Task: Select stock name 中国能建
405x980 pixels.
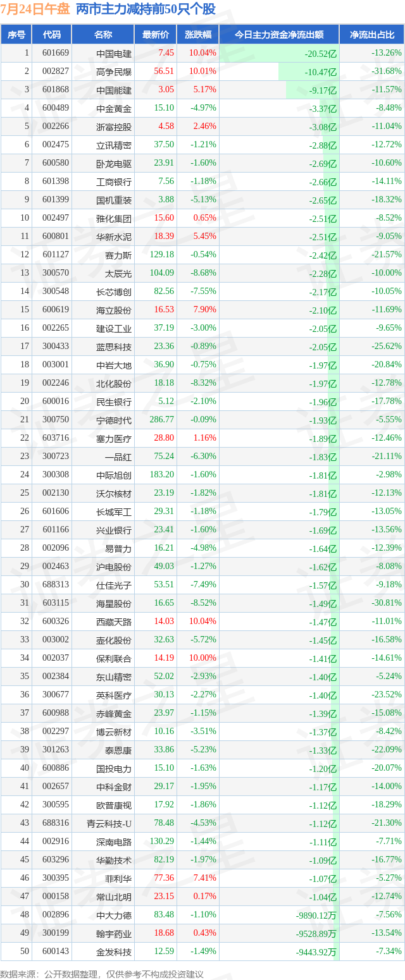Action: [x=114, y=90]
